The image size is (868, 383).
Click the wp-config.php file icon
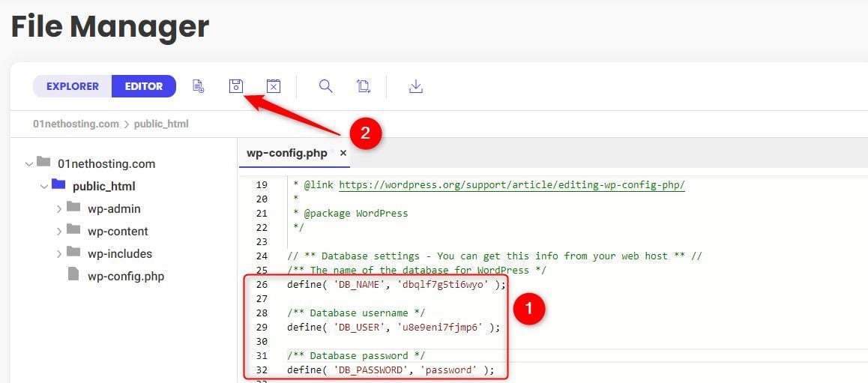[73, 274]
